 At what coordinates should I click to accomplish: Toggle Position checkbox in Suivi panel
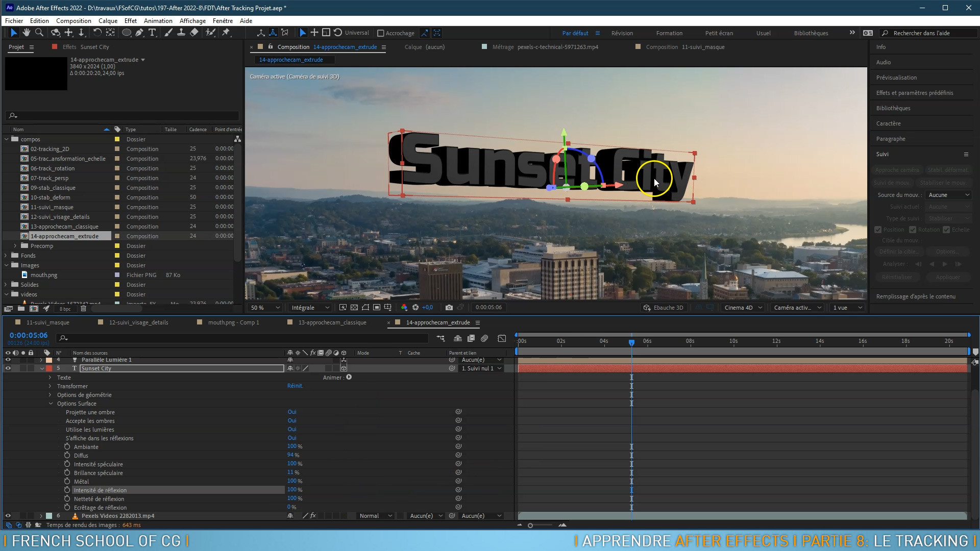pyautogui.click(x=878, y=230)
